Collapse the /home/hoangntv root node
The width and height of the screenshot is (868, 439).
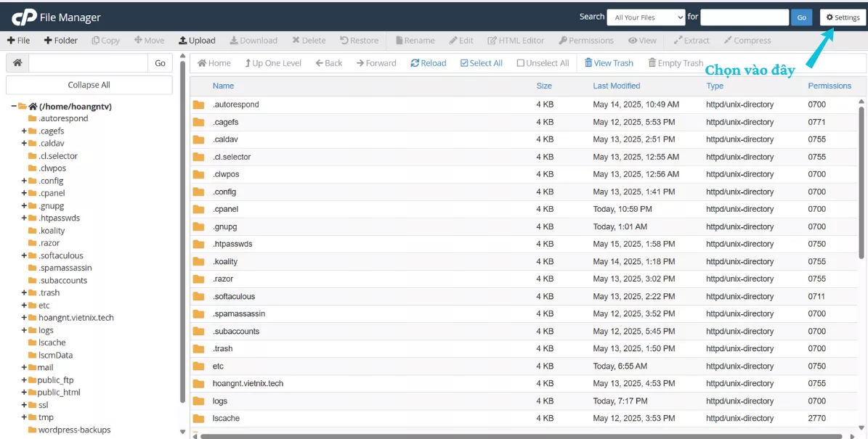14,107
